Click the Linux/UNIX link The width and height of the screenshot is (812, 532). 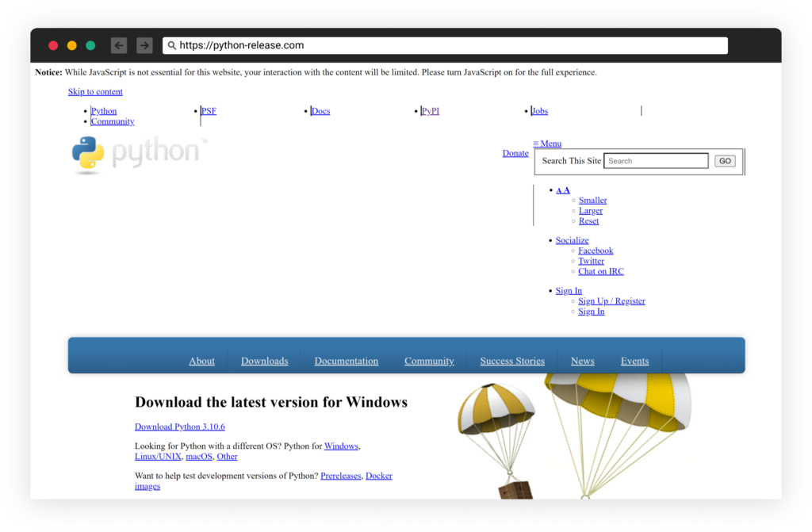[x=158, y=457]
